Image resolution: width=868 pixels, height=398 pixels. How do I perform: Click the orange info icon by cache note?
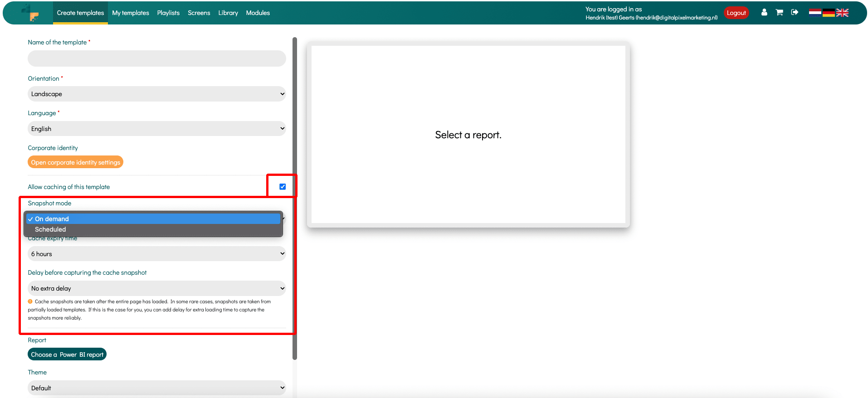[30, 301]
